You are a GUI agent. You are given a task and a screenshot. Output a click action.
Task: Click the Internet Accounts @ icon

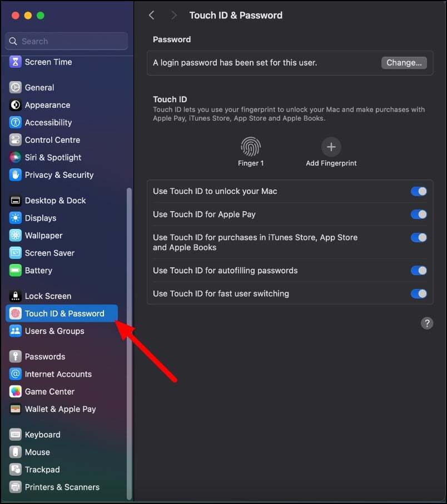click(15, 374)
